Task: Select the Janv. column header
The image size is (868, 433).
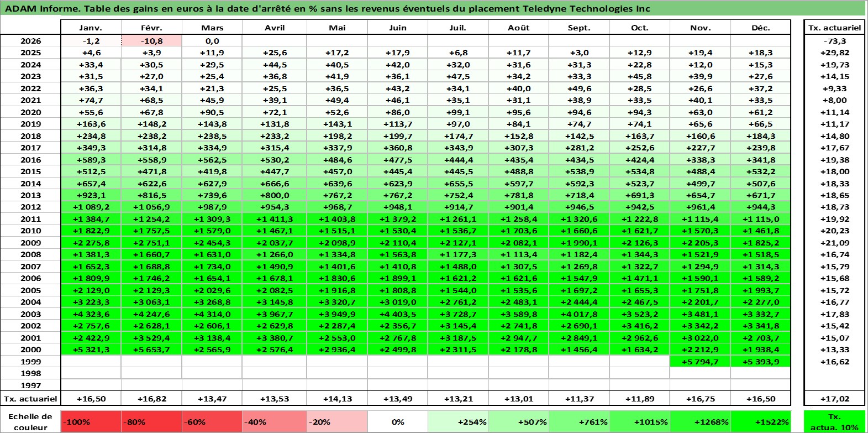Action: (x=91, y=28)
